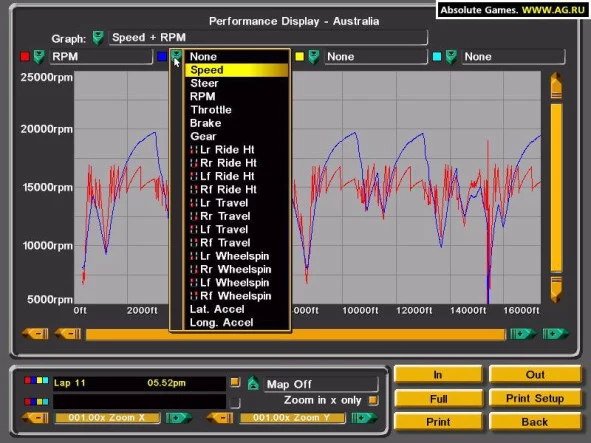The width and height of the screenshot is (591, 443).
Task: Choose Steer from the list
Action: [237, 83]
